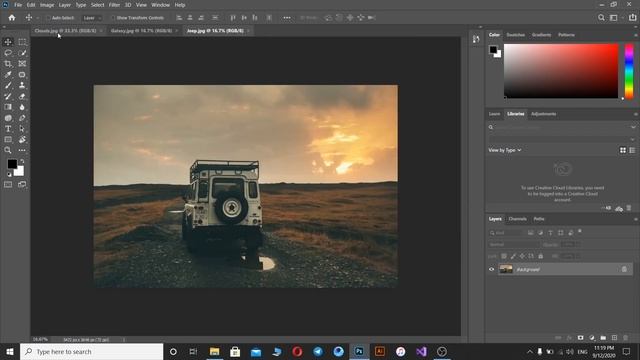Open the History panel collapsed icon
640x360 pixels.
[476, 39]
